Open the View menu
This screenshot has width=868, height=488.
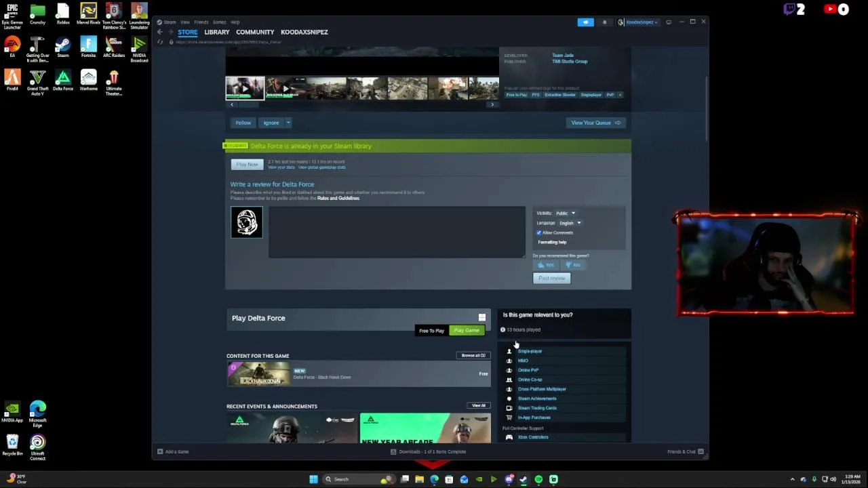184,22
